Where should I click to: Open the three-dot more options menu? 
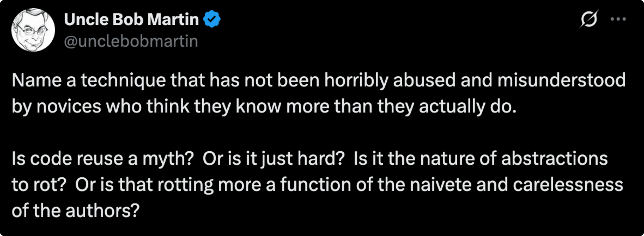618,19
